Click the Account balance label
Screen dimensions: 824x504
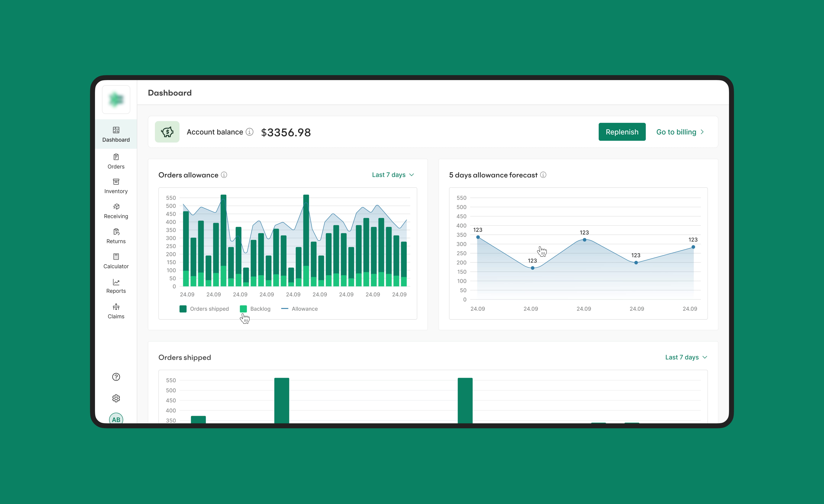click(x=215, y=132)
